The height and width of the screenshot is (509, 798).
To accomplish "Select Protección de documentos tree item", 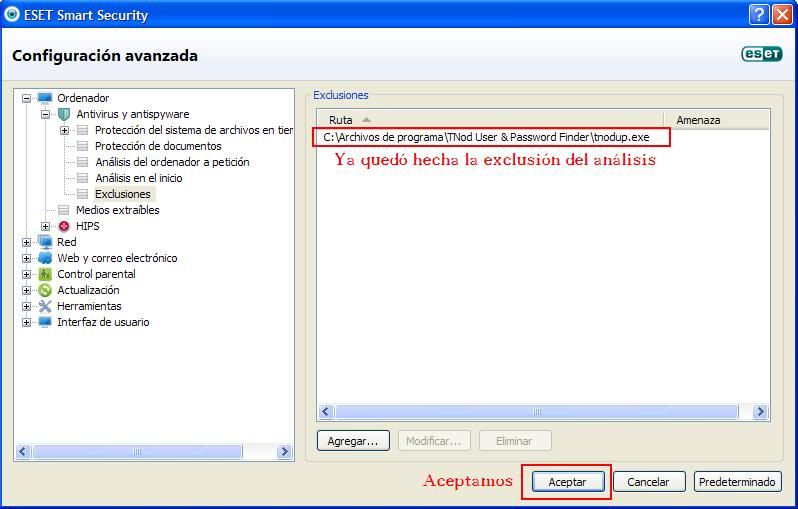I will point(158,146).
